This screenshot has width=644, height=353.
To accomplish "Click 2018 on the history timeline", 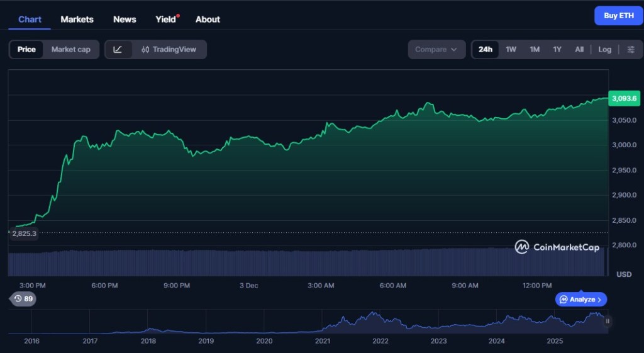I will 148,340.
